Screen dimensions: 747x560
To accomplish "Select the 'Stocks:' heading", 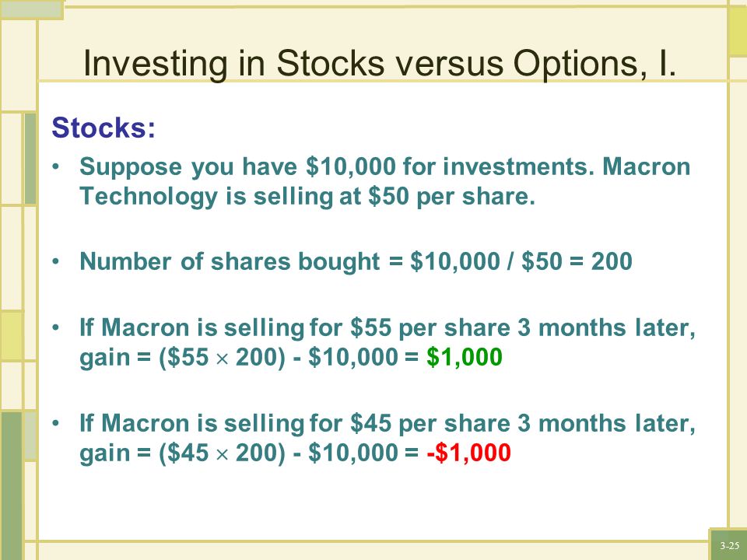I will tap(103, 128).
